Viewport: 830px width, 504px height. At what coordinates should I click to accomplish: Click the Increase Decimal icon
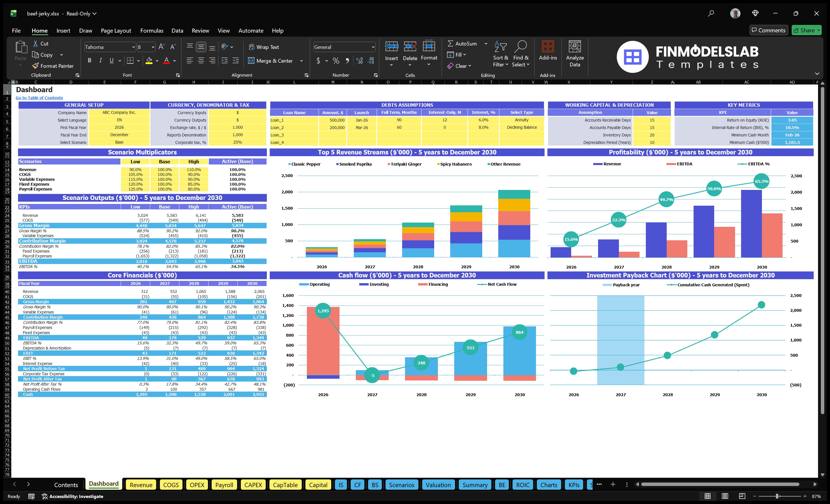pos(359,61)
